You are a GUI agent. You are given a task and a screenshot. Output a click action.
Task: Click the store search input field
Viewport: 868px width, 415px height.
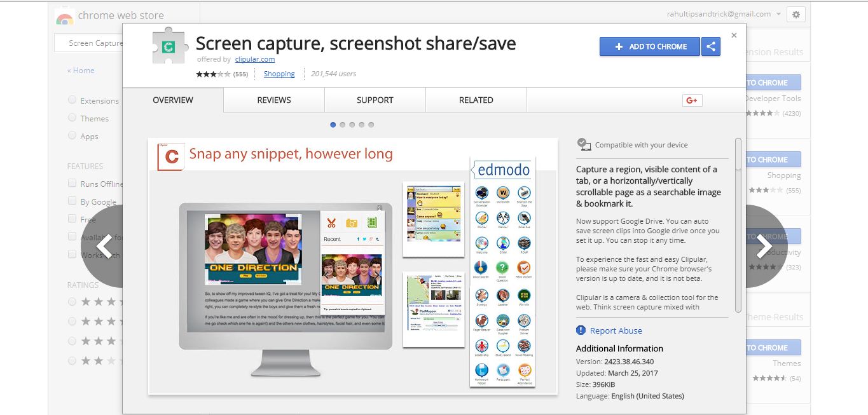pos(88,43)
